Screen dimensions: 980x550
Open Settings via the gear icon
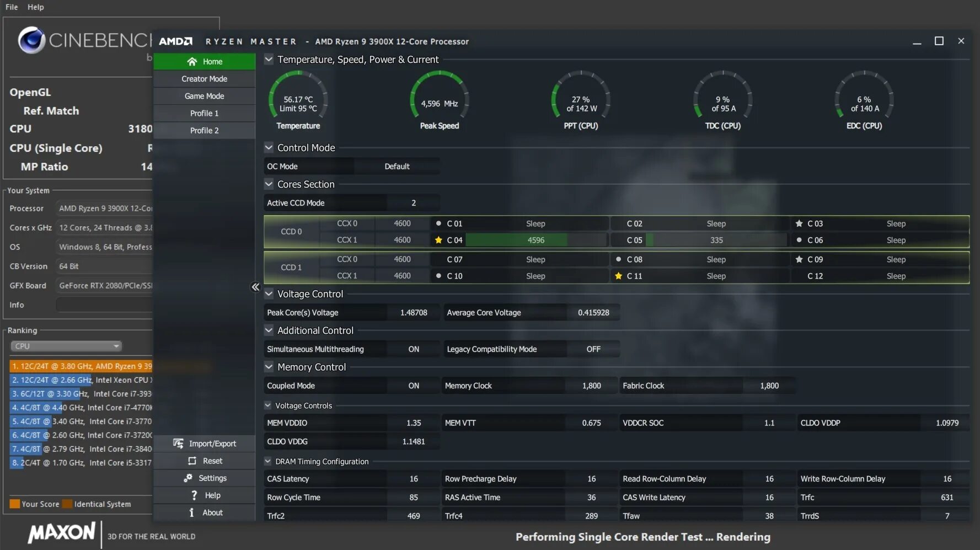click(188, 478)
